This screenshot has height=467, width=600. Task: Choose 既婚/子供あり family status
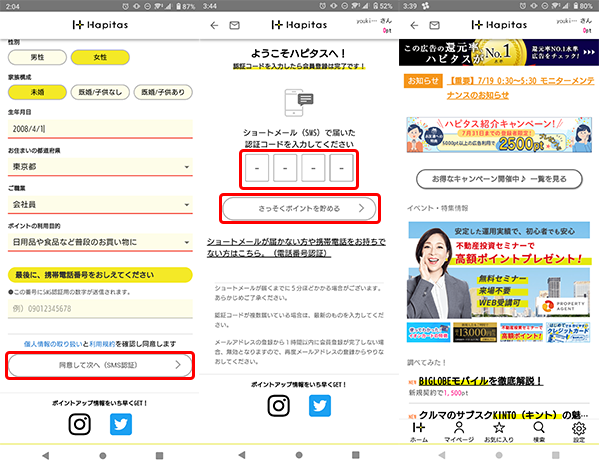pyautogui.click(x=163, y=92)
